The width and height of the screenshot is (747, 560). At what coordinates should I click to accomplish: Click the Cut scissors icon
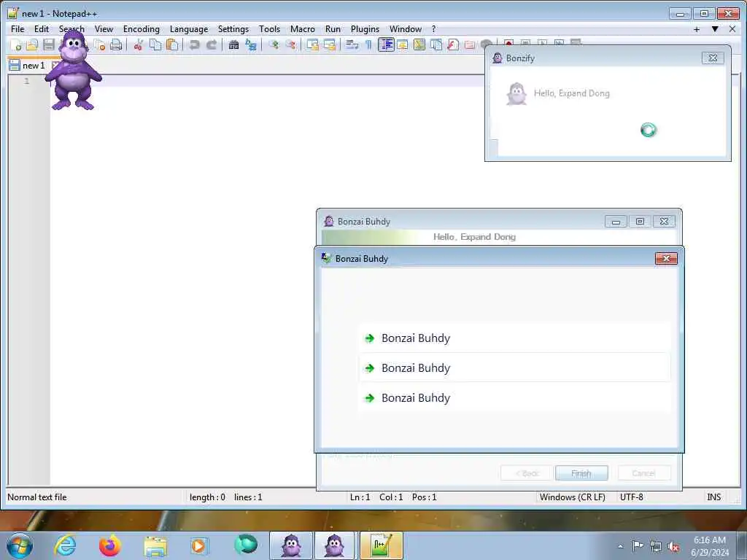(x=138, y=44)
